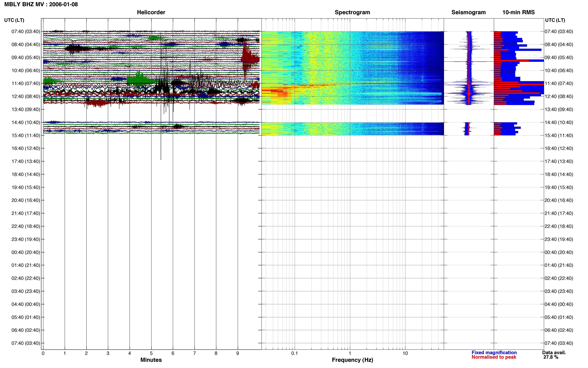Click 08:40 (04:40) on the RMS panel time axis
Viewport: 588px width, 368px height.
tap(559, 45)
